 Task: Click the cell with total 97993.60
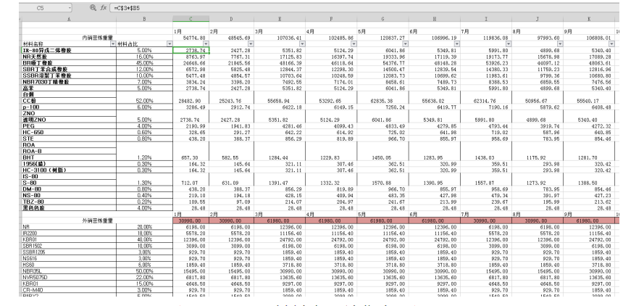pos(538,38)
